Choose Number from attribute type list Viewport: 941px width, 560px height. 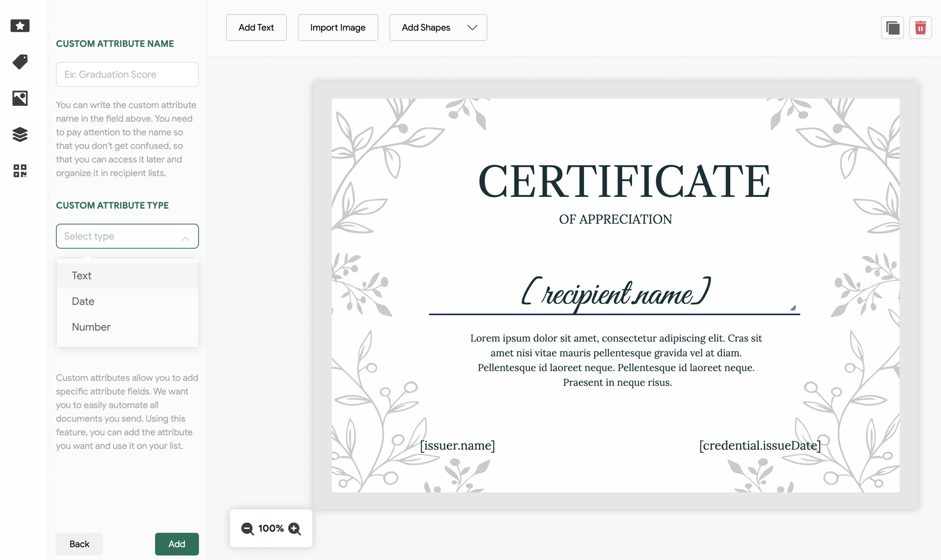pos(91,327)
